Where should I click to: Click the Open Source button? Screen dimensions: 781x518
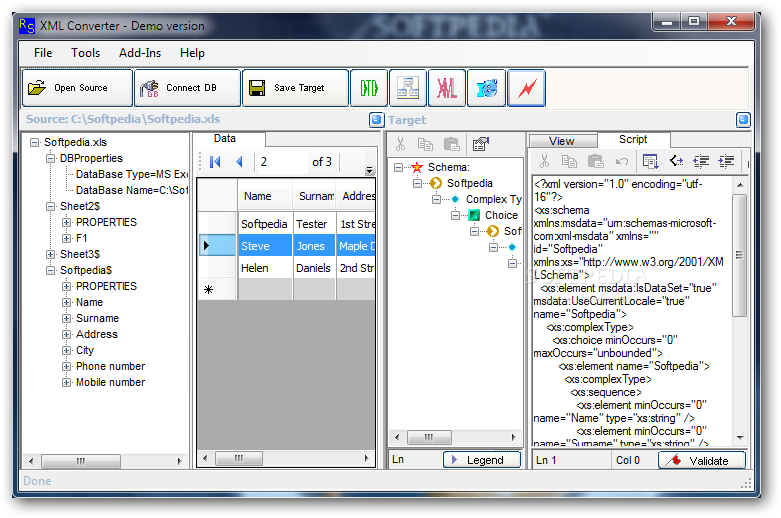click(x=77, y=88)
